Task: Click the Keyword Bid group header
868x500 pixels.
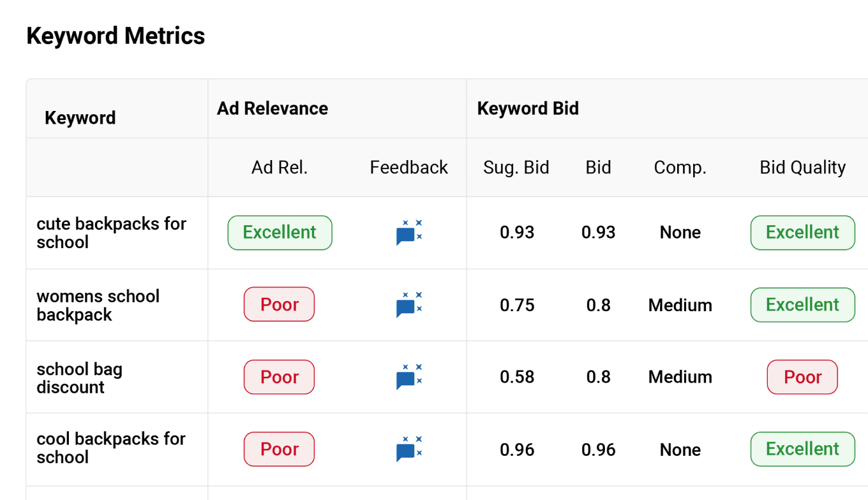Action: click(x=528, y=108)
